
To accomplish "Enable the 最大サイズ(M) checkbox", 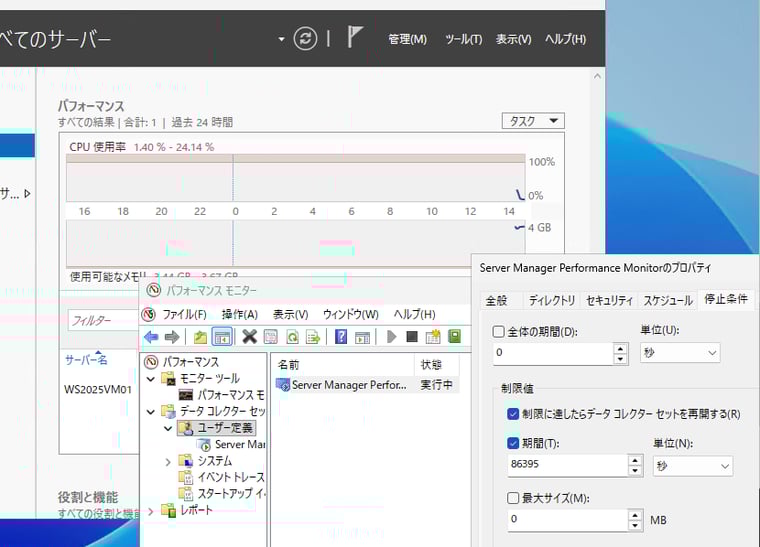I will pos(513,498).
